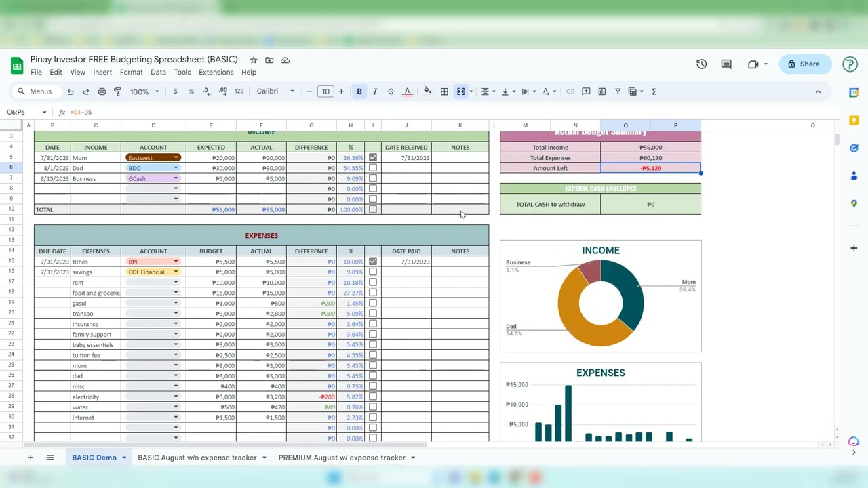Switch to BASIC August w/o expense tracker tab

pyautogui.click(x=197, y=457)
